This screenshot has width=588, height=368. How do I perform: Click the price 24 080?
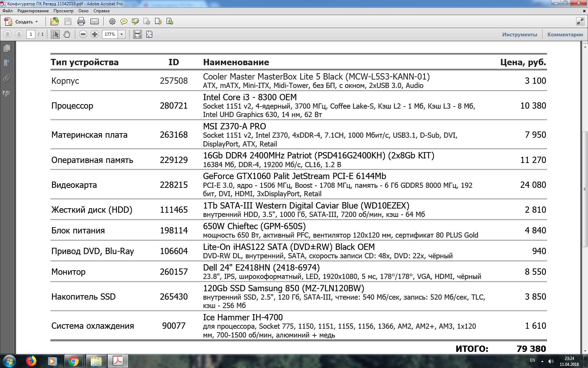pyautogui.click(x=533, y=185)
